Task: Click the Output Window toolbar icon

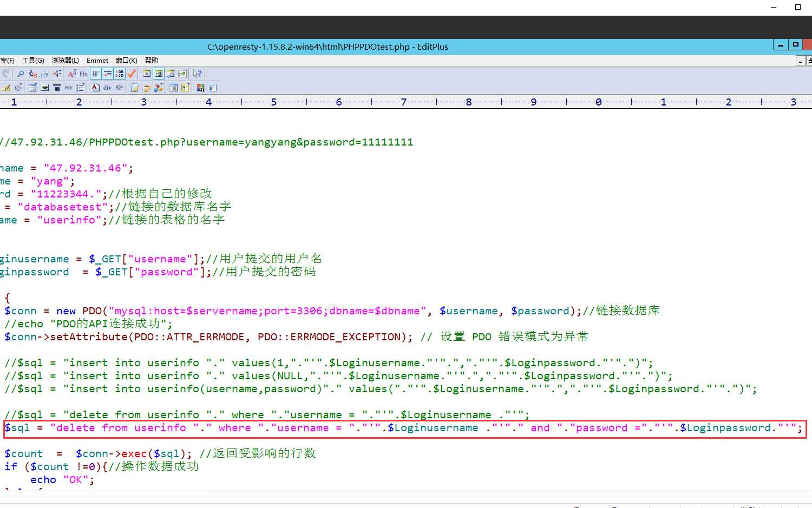Action: pyautogui.click(x=171, y=74)
